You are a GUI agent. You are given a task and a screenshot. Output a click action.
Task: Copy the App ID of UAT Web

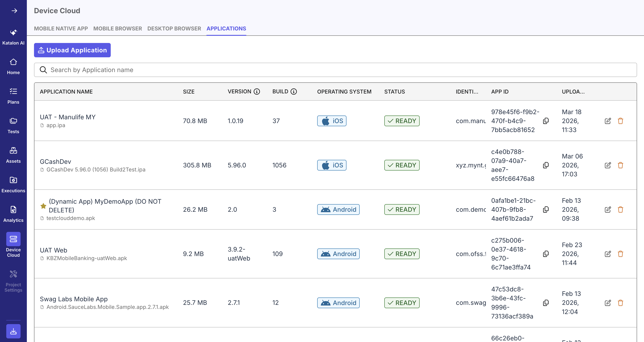(546, 254)
